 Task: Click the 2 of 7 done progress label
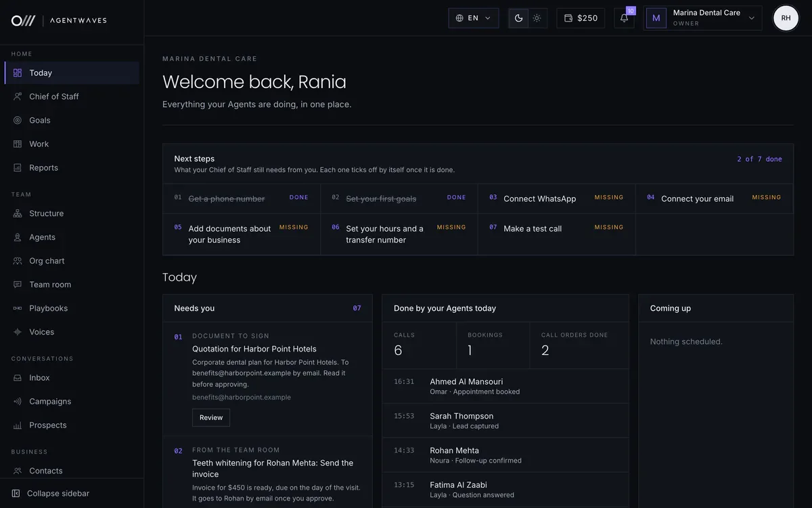pyautogui.click(x=759, y=159)
